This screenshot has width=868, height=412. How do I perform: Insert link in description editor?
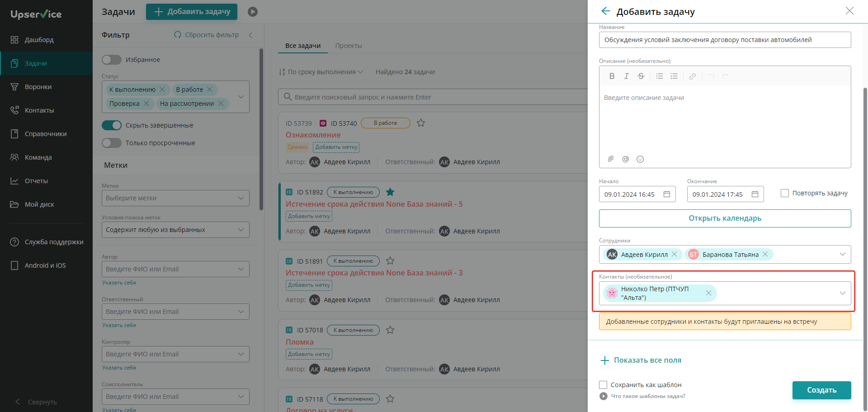tap(693, 76)
